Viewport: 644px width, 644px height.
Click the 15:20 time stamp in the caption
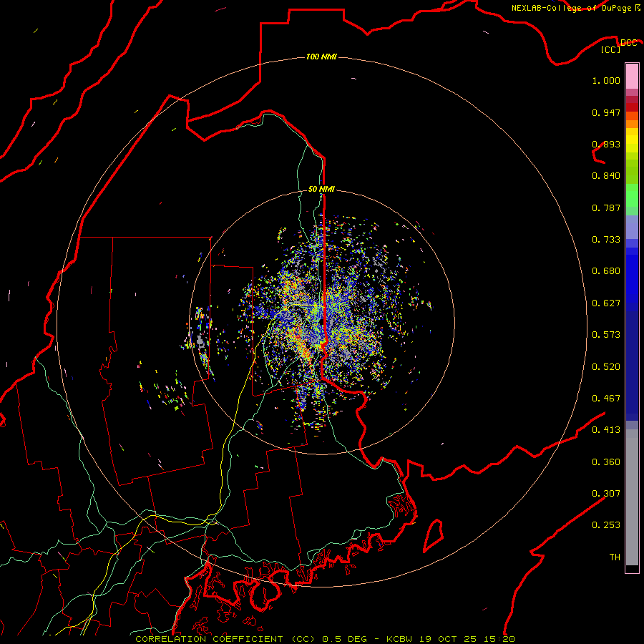click(x=499, y=639)
